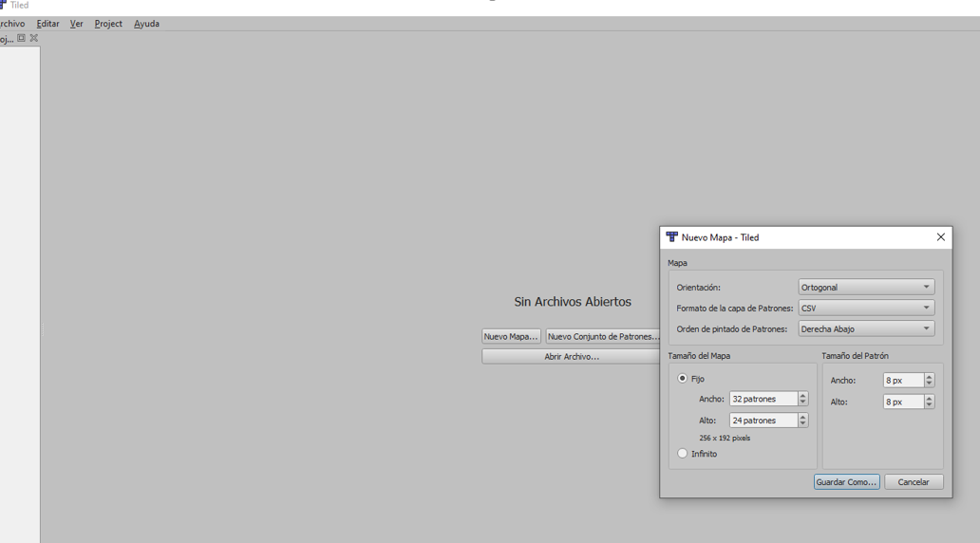
Task: Decrease tile height (Tamaño del Patrón) down arrow
Action: [929, 405]
